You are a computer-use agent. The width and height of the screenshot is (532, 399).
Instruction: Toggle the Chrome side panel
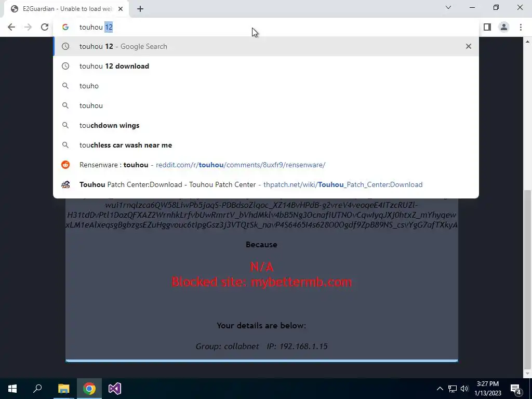(487, 27)
